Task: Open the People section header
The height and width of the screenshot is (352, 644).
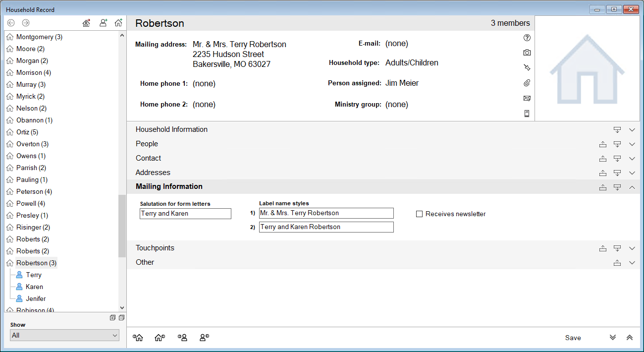Action: click(147, 144)
